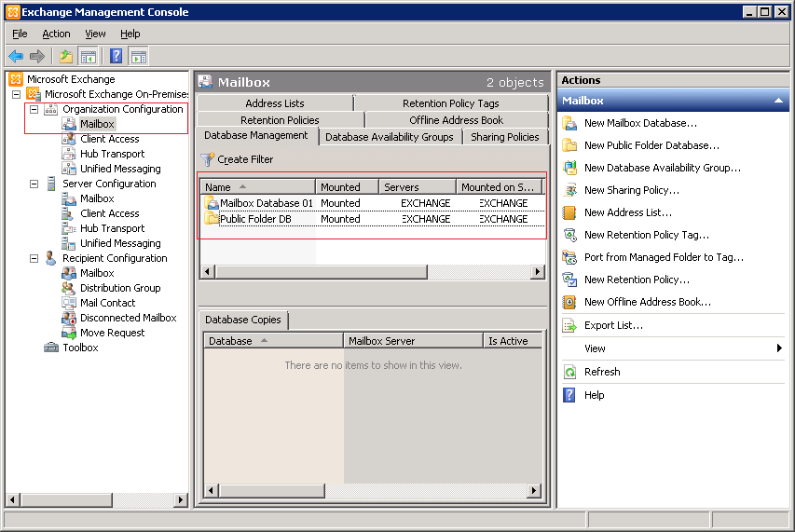Select the Database Copies tab

pos(243,320)
